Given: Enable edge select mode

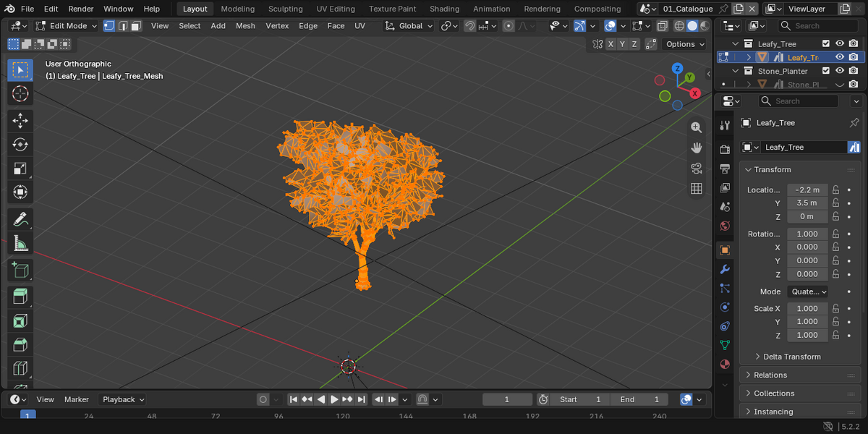Looking at the screenshot, I should click(x=123, y=25).
